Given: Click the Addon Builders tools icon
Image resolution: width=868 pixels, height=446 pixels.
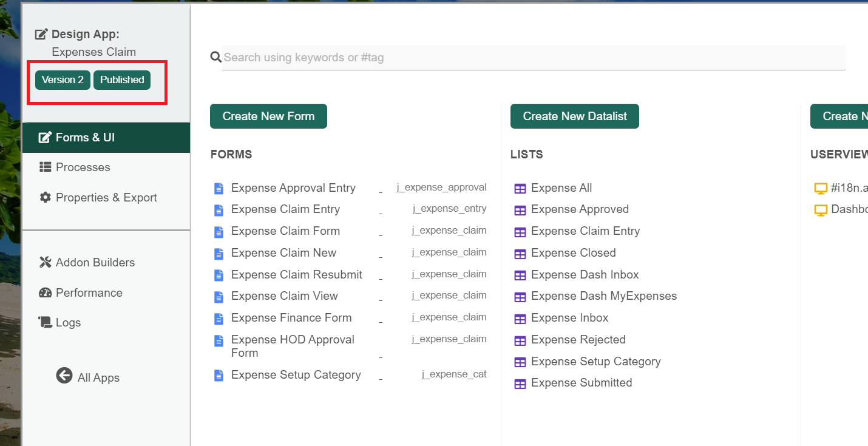Looking at the screenshot, I should 45,262.
